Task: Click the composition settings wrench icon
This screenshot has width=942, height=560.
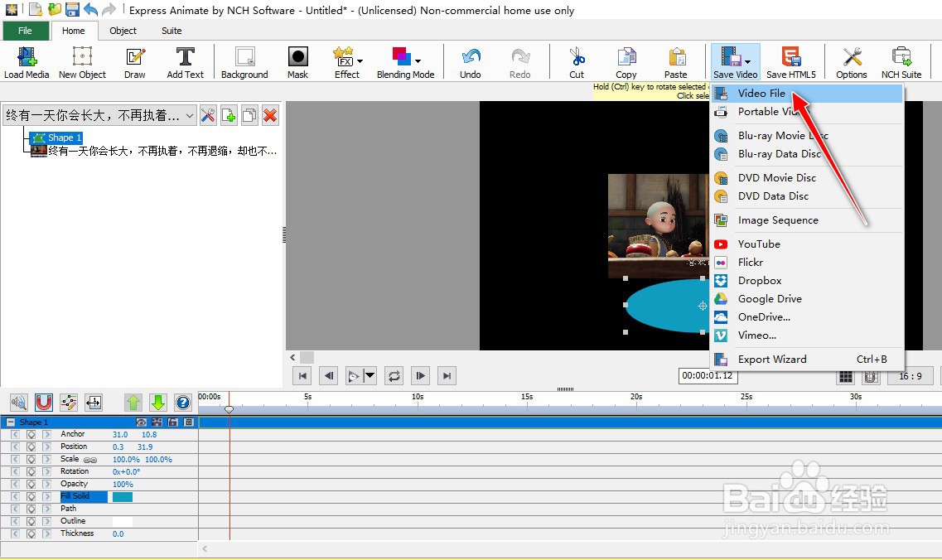Action: click(x=208, y=115)
